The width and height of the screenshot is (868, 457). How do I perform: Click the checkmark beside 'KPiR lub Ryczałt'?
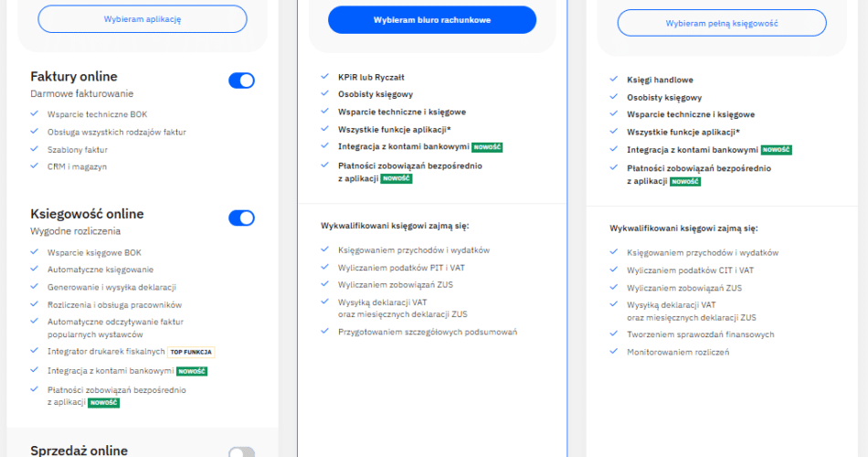coord(325,77)
